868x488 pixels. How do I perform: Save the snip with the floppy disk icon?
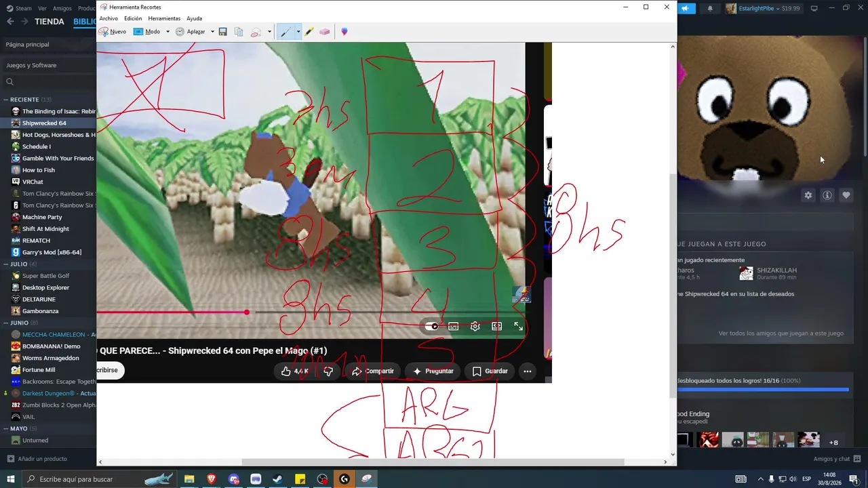coord(222,32)
